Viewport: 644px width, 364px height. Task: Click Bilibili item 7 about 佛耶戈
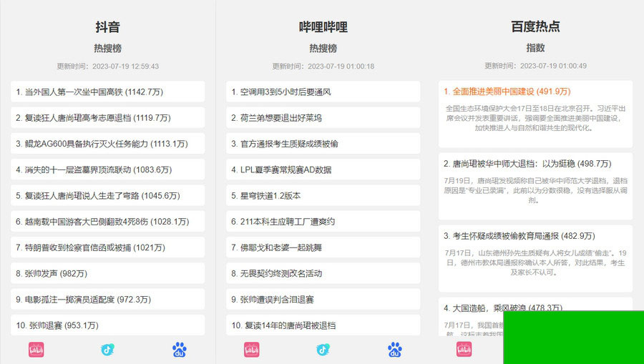pyautogui.click(x=322, y=247)
